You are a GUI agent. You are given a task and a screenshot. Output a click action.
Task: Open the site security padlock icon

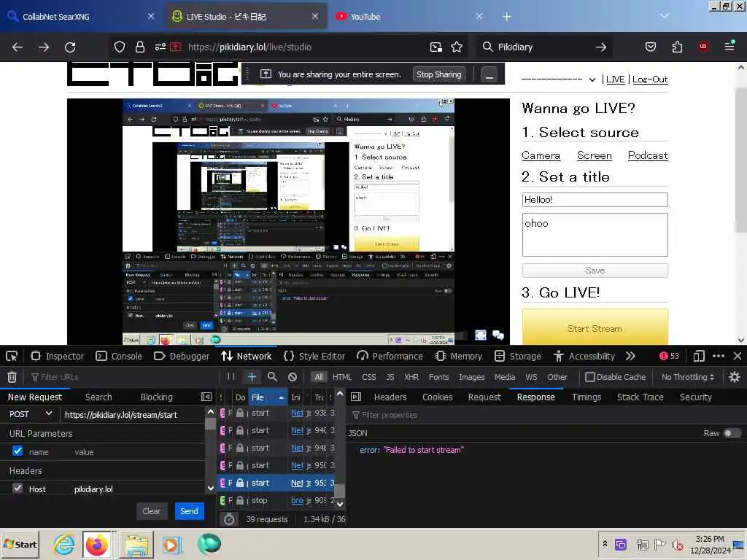pyautogui.click(x=139, y=47)
